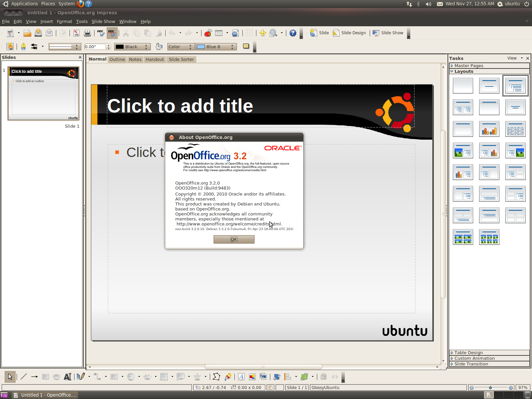Image resolution: width=532 pixels, height=399 pixels.
Task: Adjust the zoom slider in status bar
Action: point(491,388)
